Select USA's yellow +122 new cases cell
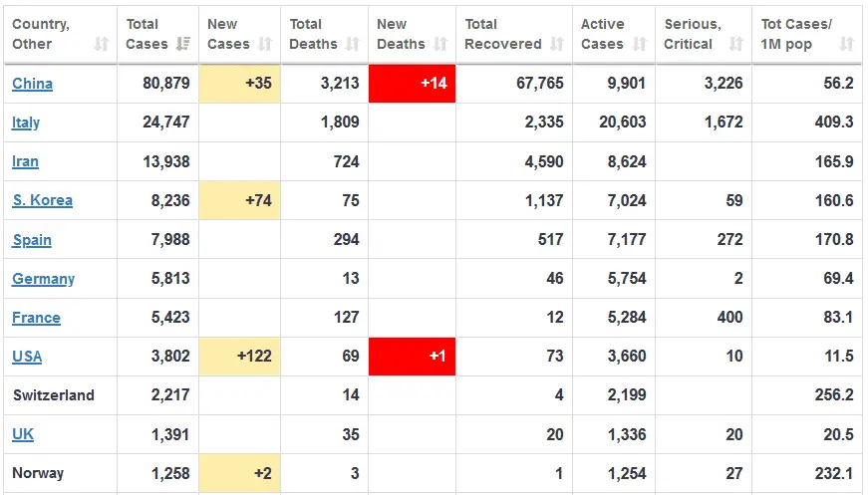Viewport: 868px width, 495px height. (x=239, y=357)
